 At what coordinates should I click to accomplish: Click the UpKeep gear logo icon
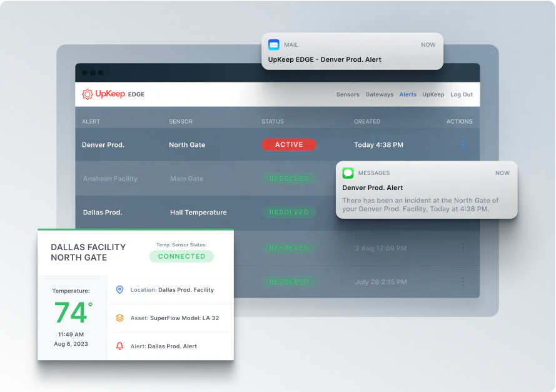(87, 94)
